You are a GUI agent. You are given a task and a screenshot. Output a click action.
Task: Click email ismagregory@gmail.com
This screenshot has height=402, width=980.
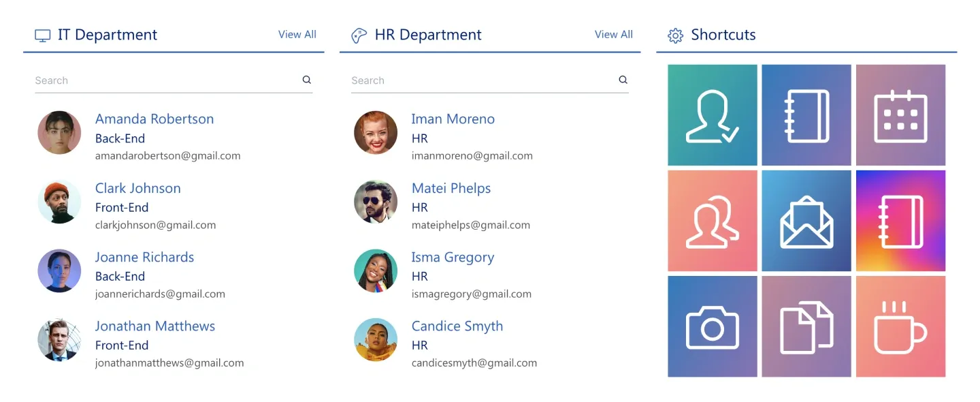tap(472, 294)
